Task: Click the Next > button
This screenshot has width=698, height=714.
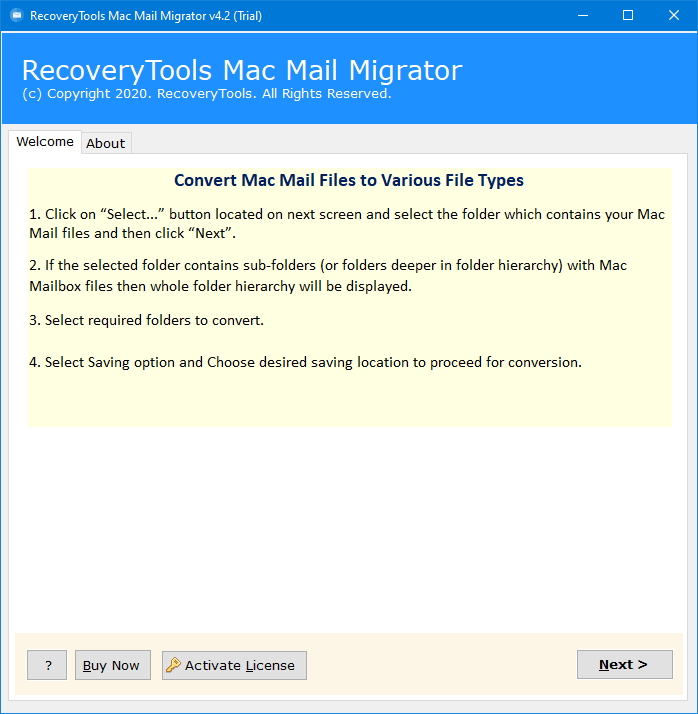Action: [624, 665]
